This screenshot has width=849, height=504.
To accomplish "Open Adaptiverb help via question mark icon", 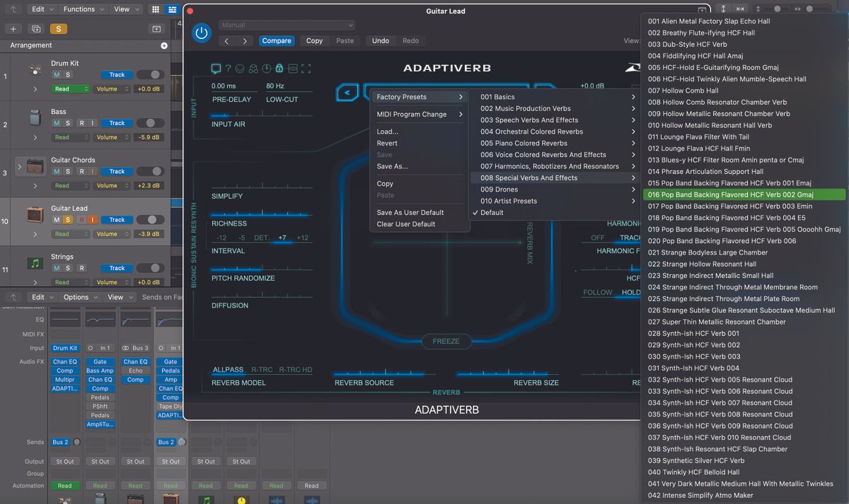I will 228,68.
